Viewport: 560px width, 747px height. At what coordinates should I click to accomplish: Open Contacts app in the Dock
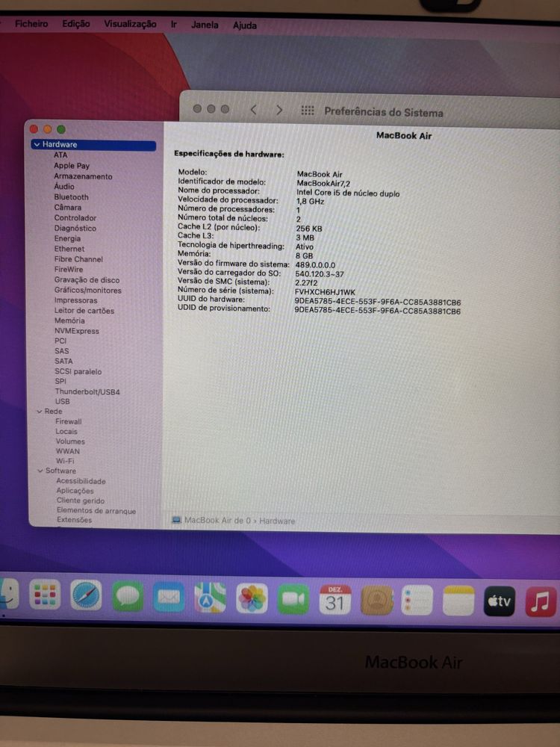tap(376, 601)
